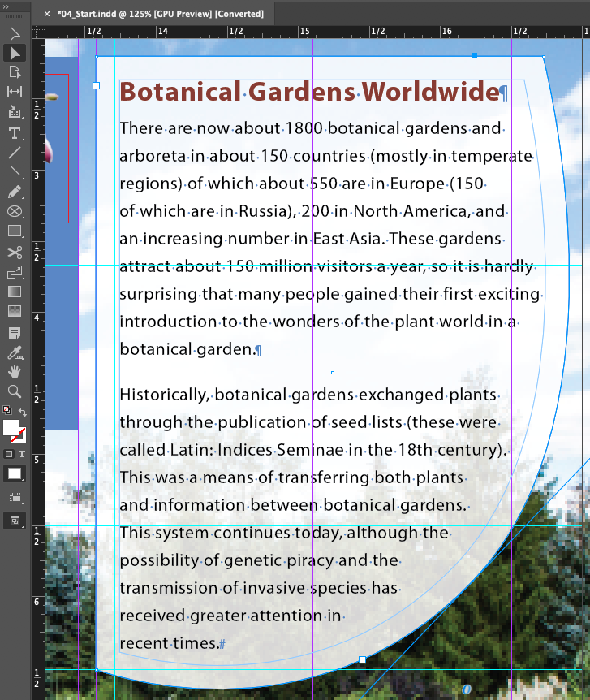Viewport: 590px width, 700px height.
Task: Click the line 'received greater attention in'
Action: point(231,616)
